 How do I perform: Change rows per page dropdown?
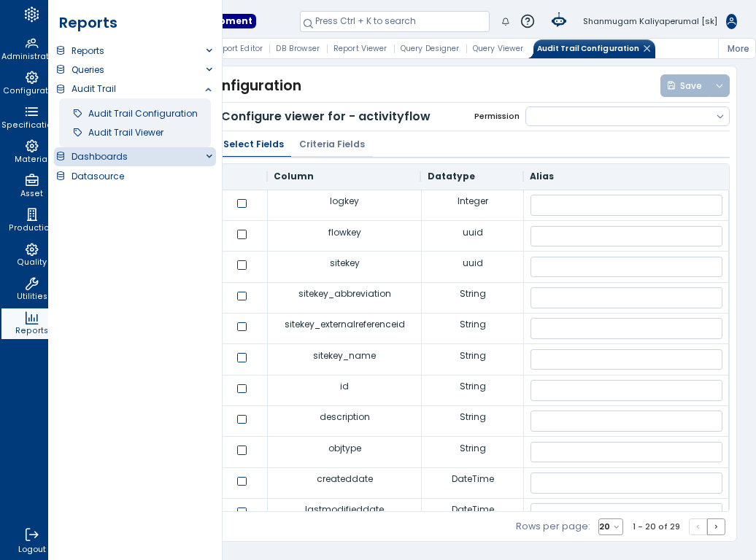coord(610,526)
